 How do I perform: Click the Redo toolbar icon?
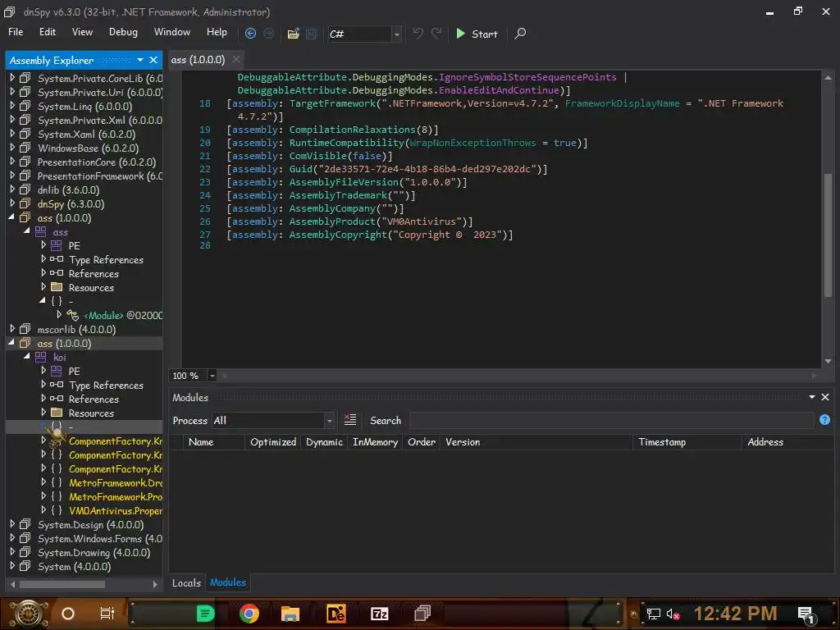click(x=436, y=34)
